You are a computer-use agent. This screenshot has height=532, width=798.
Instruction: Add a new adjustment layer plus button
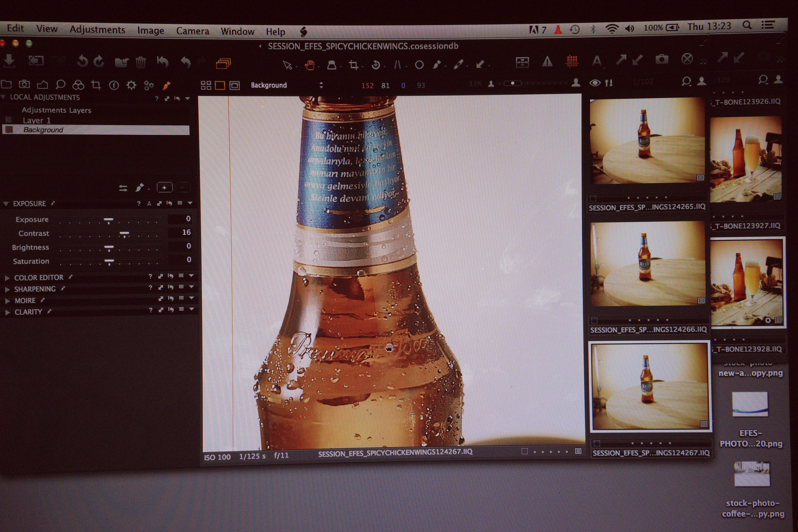coord(164,187)
